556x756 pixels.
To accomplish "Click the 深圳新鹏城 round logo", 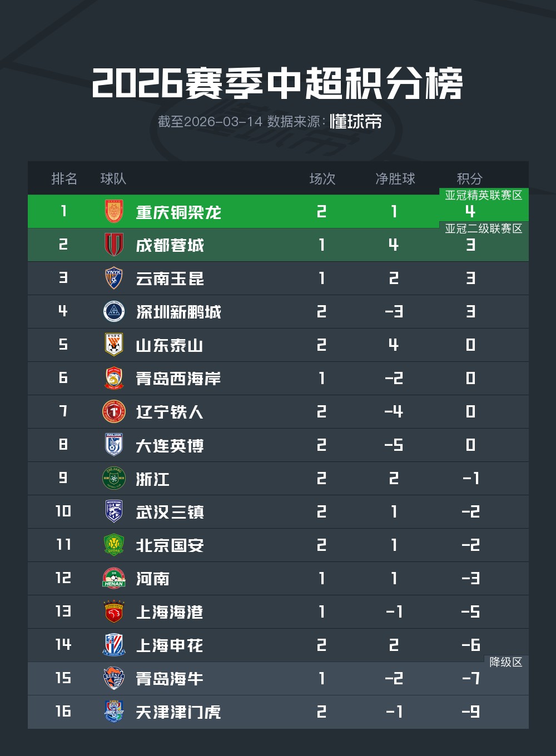I will (x=114, y=311).
